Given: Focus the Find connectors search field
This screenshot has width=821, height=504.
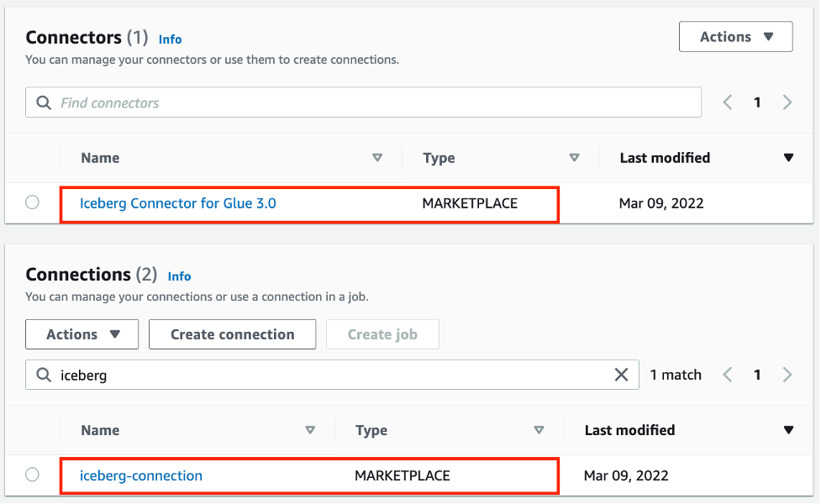Looking at the screenshot, I should click(x=370, y=102).
